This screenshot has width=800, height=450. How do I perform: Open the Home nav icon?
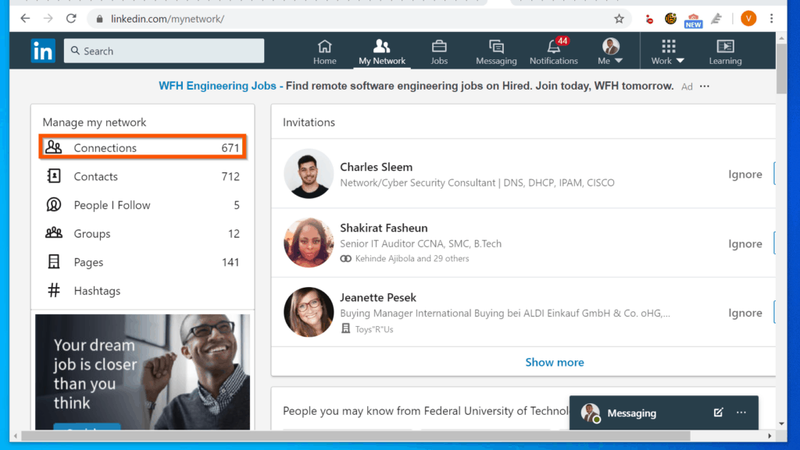pos(324,52)
